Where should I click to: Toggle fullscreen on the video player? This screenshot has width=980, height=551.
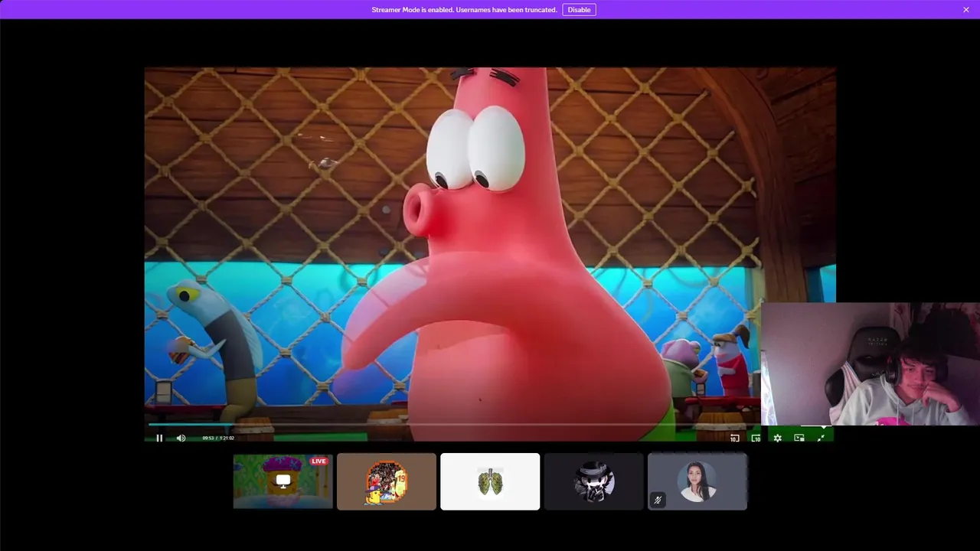click(x=821, y=438)
